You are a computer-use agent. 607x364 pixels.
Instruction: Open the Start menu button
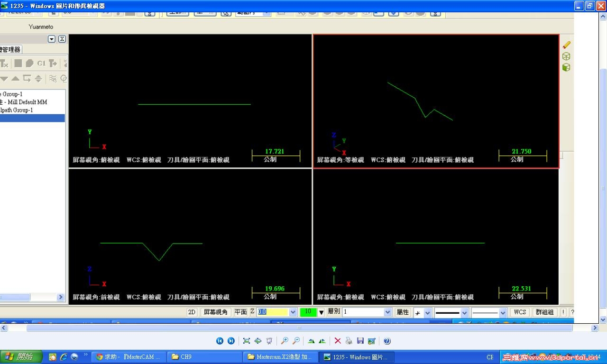tap(21, 357)
